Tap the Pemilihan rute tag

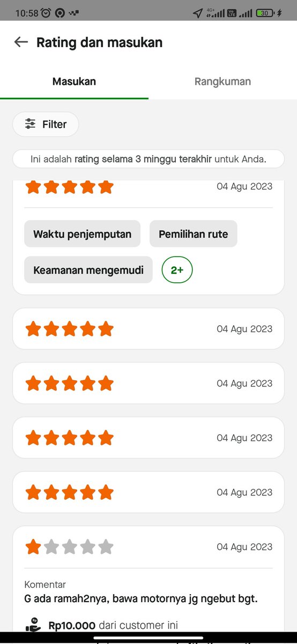[193, 234]
